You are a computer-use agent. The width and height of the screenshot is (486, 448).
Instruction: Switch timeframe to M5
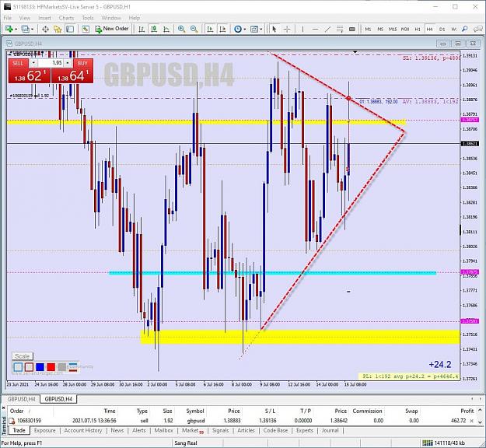(x=380, y=29)
